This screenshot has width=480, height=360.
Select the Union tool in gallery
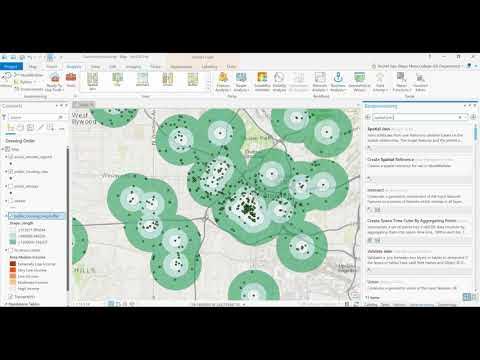coord(168,80)
